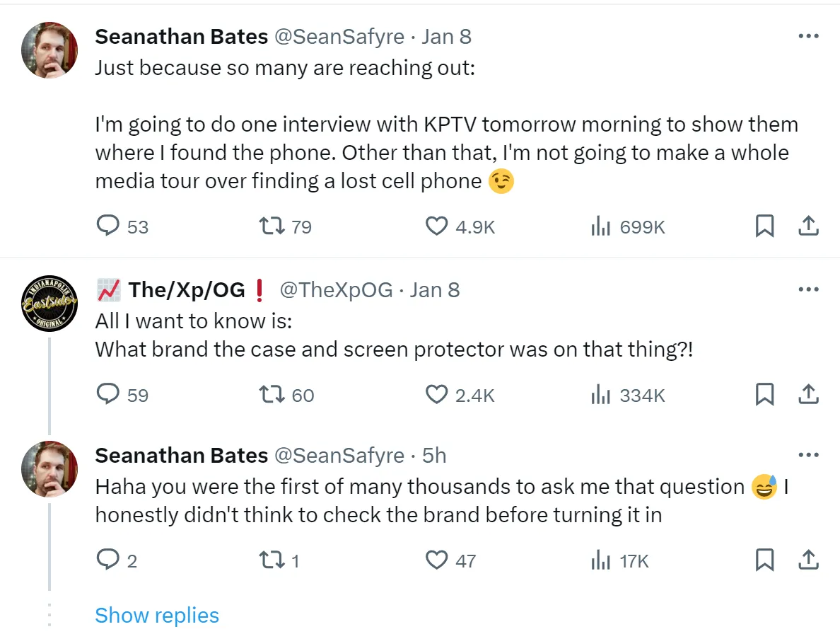View analytics on the 699K views tweet
Viewport: 840px width, 634px height.
601,226
